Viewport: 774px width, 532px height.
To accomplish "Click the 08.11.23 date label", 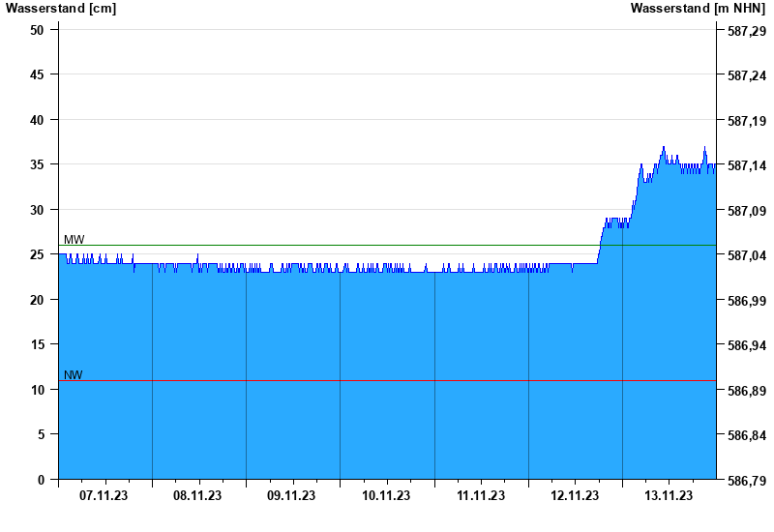I will click(197, 495).
